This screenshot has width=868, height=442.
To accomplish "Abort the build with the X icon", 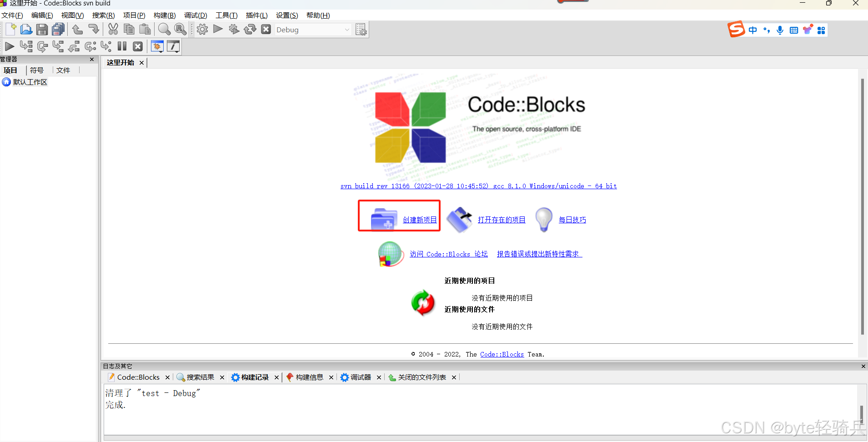I will pos(266,30).
